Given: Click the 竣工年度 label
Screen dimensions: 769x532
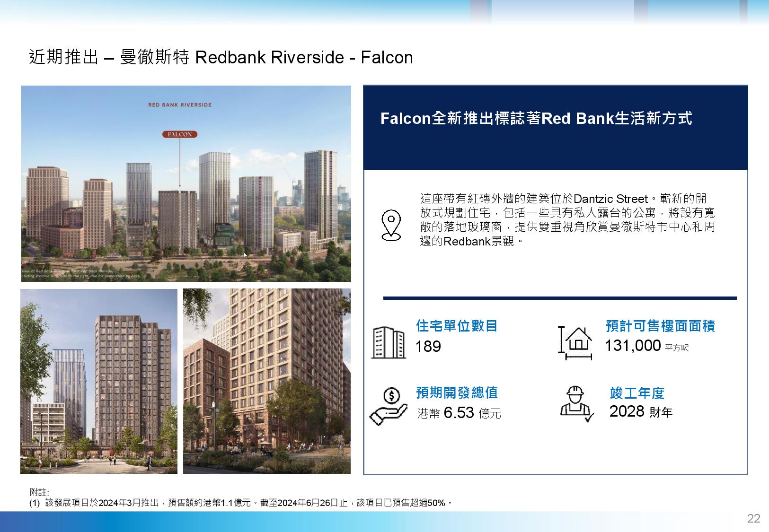Looking at the screenshot, I should [x=637, y=393].
